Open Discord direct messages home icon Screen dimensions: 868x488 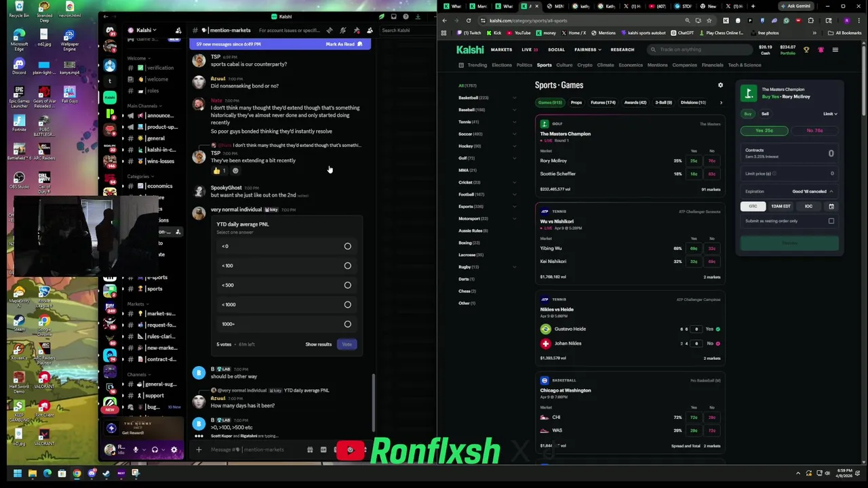coord(110,30)
